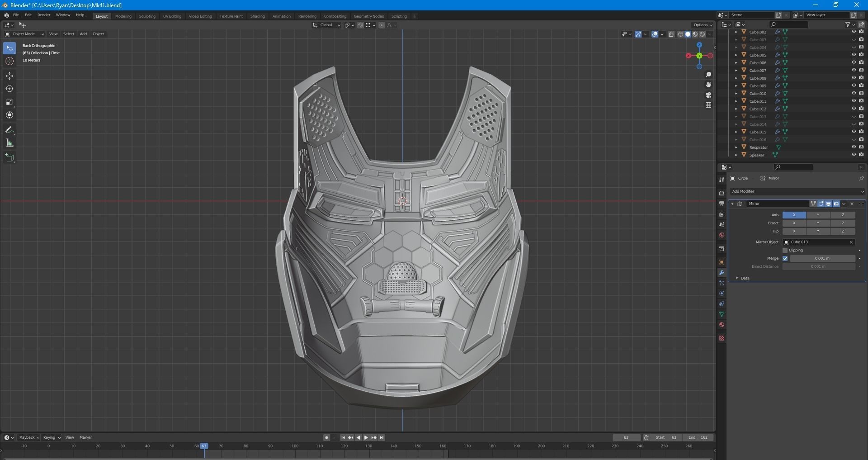Viewport: 868px width, 460px height.
Task: Switch to orthographic/perspective grid icon
Action: pyautogui.click(x=708, y=105)
